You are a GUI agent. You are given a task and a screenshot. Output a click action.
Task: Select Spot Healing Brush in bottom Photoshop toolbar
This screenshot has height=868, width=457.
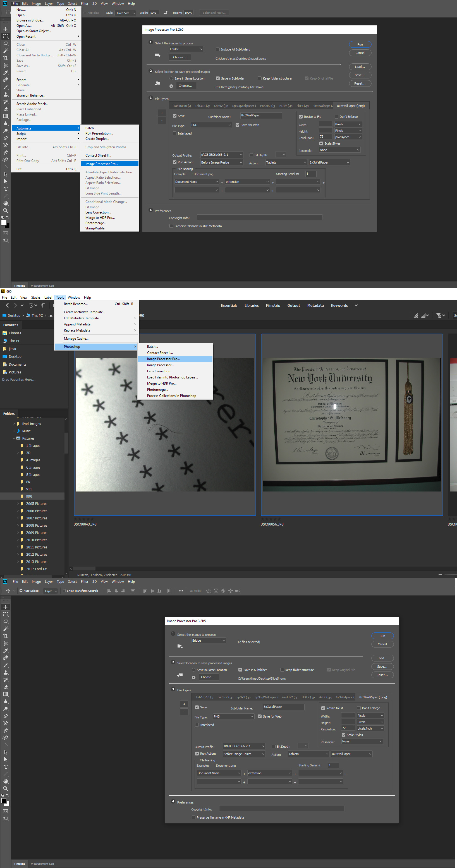[x=5, y=658]
